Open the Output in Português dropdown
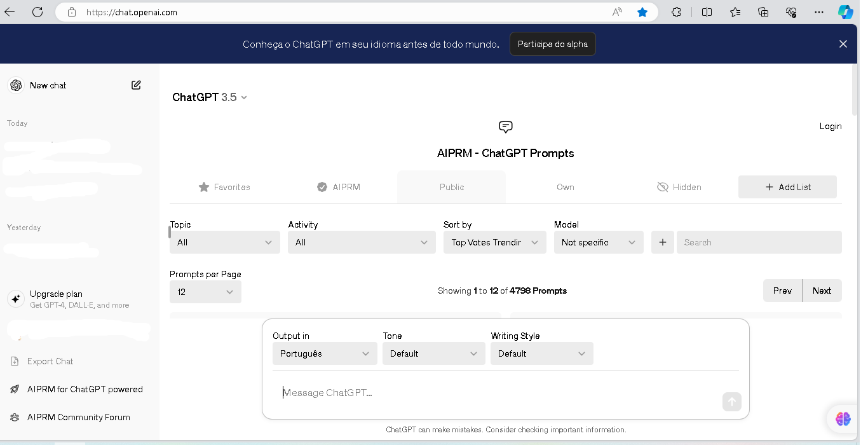Screen dimensions: 868x445 click(325, 353)
